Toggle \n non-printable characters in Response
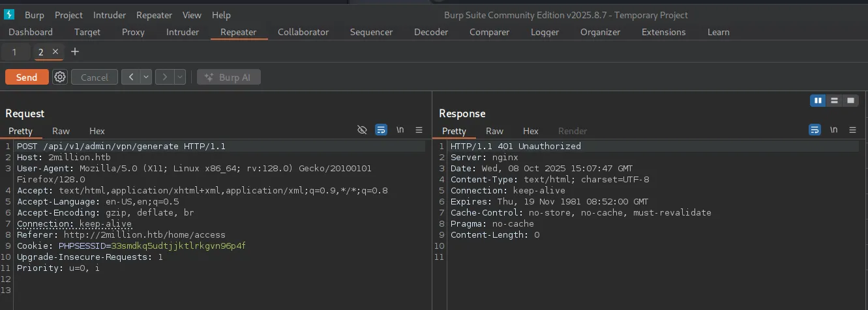Viewport: 868px width, 310px height. point(833,130)
